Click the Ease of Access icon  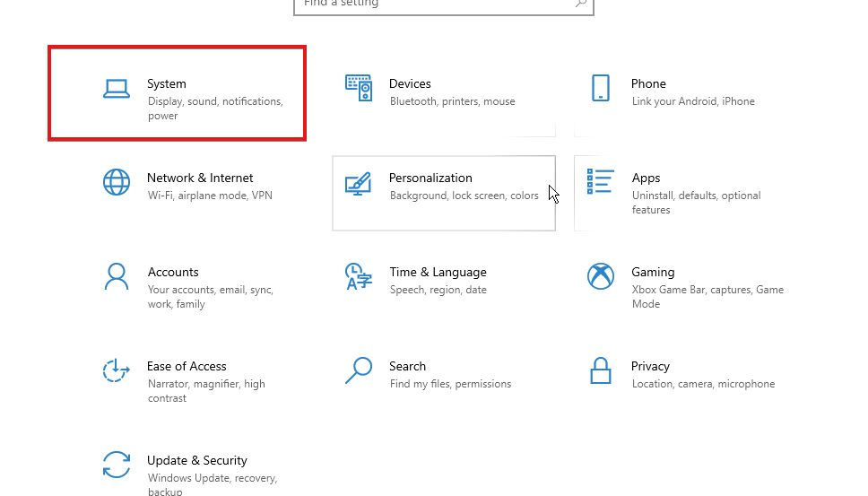[117, 370]
